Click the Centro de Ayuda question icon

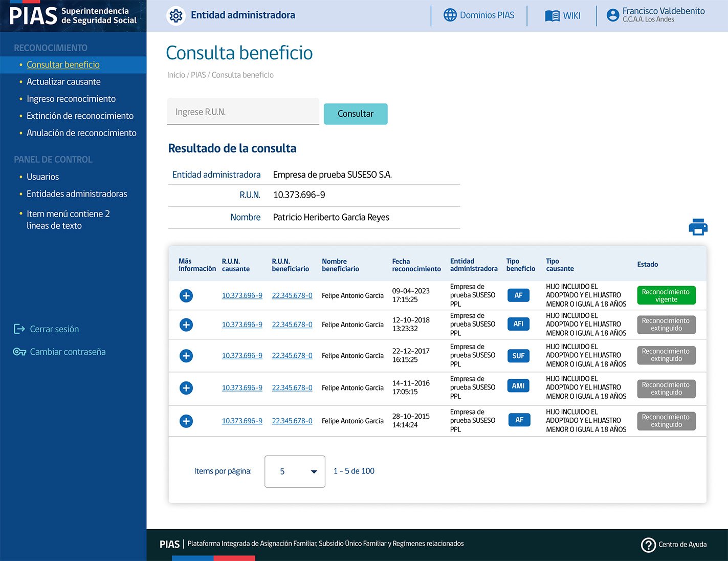pyautogui.click(x=648, y=545)
